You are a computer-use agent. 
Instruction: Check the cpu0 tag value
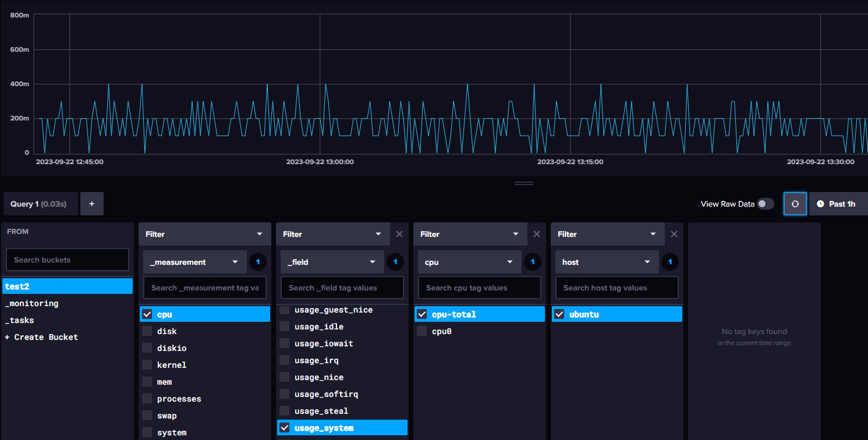[422, 331]
